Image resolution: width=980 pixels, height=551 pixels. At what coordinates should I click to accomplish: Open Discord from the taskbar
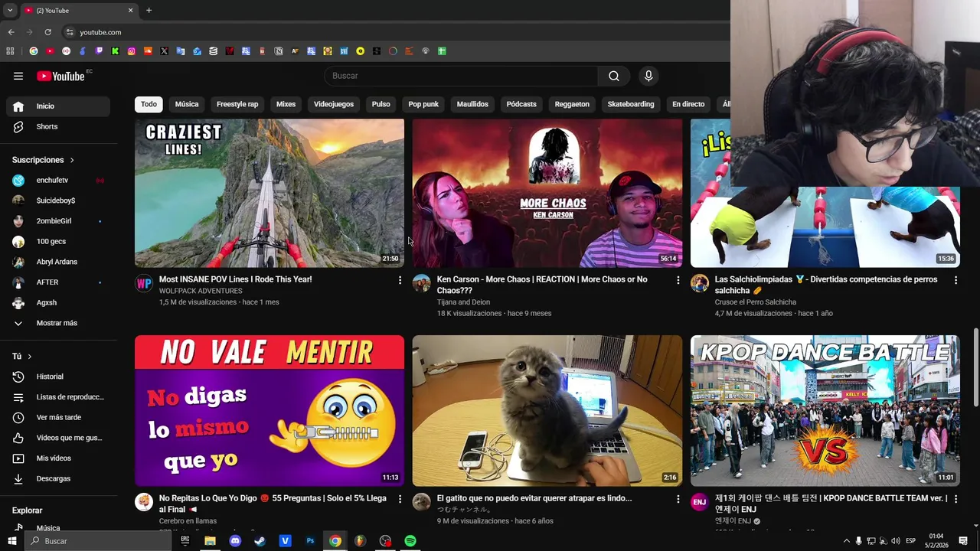pyautogui.click(x=235, y=541)
